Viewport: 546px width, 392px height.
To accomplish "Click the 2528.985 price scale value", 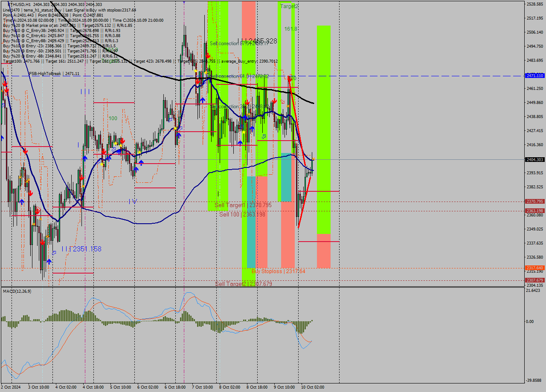I will 535,4.
